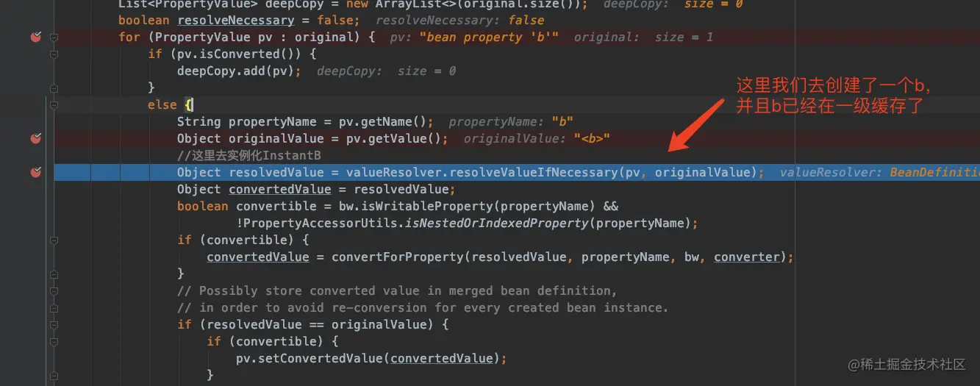
Task: Click fold end marker before the else
Action: click(54, 87)
